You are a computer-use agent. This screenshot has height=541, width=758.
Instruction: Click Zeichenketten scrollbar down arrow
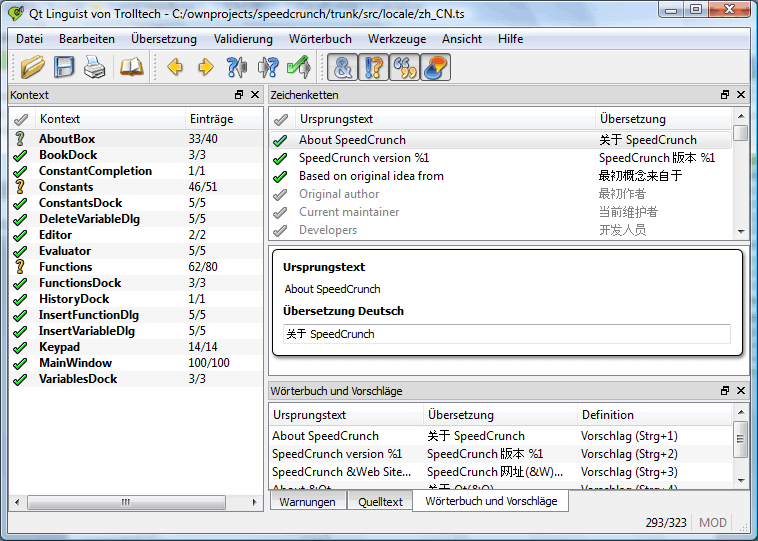(741, 232)
